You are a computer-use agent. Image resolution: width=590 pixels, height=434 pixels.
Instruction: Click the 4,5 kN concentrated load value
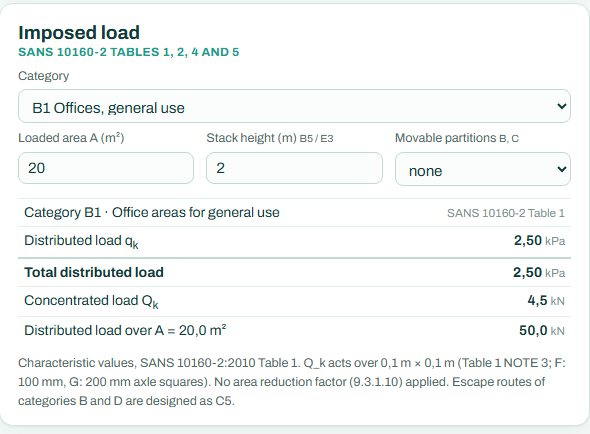coord(546,301)
